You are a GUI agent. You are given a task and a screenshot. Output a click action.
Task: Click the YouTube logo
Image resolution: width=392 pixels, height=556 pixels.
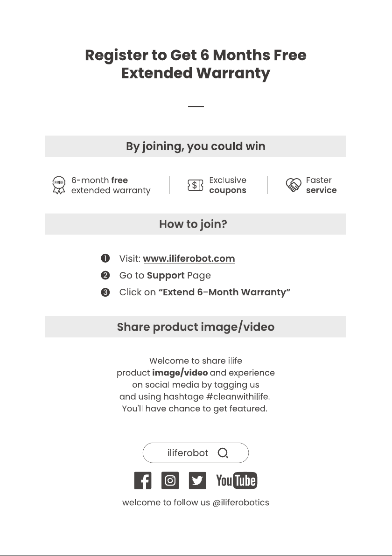pyautogui.click(x=237, y=480)
